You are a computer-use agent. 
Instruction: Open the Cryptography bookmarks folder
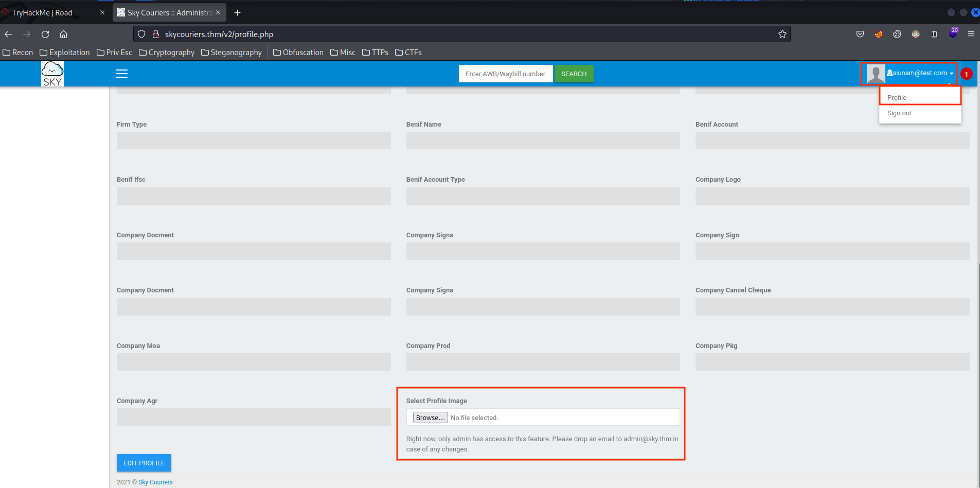coord(167,53)
